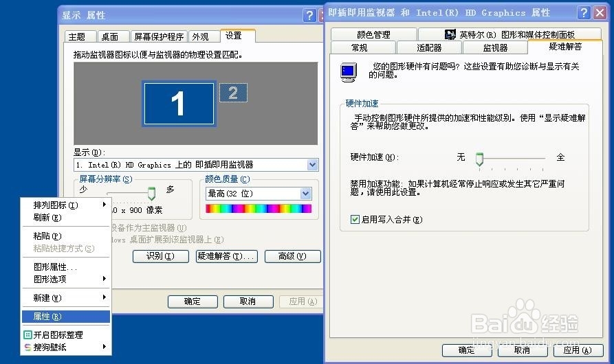Click the Intel icon on the graphics control panel tab
The height and width of the screenshot is (364, 614).
tap(450, 34)
